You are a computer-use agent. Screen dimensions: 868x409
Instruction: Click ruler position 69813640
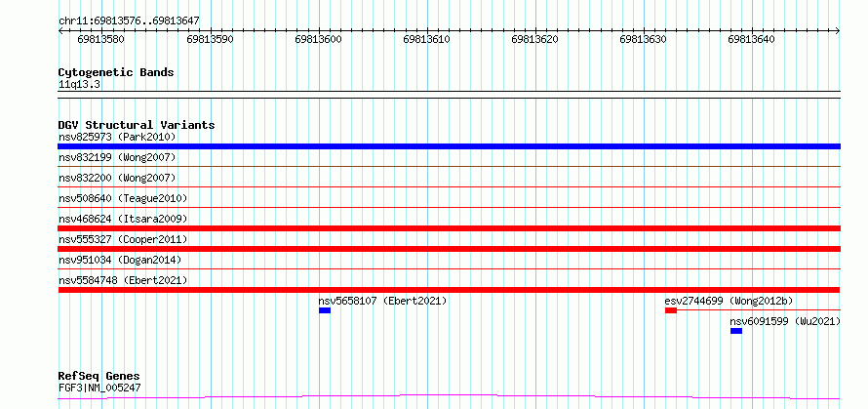(x=751, y=39)
